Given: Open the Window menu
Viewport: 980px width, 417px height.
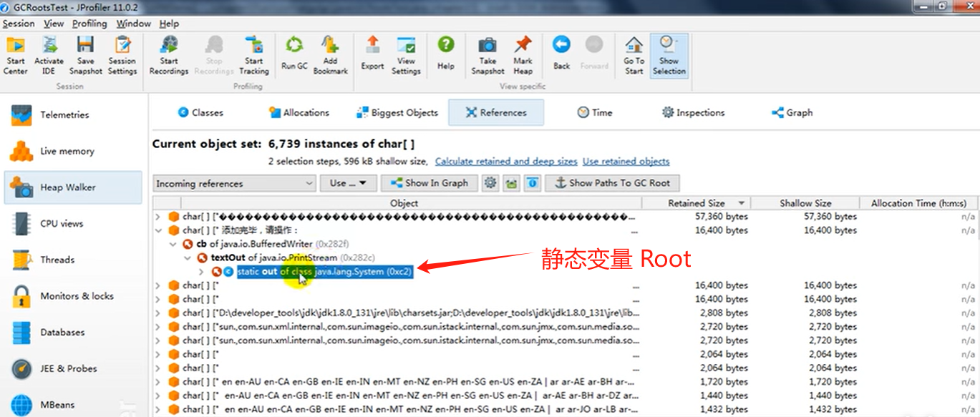Looking at the screenshot, I should tap(134, 24).
